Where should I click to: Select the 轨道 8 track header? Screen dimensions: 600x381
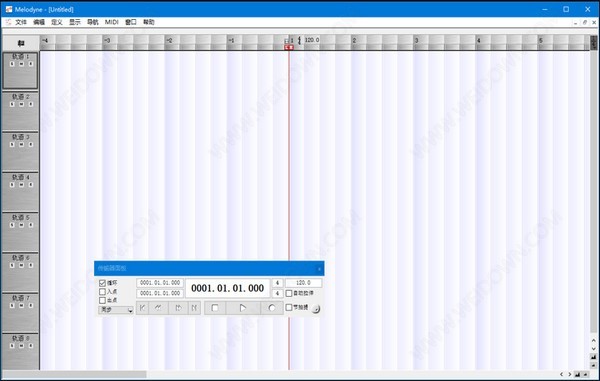(x=20, y=352)
